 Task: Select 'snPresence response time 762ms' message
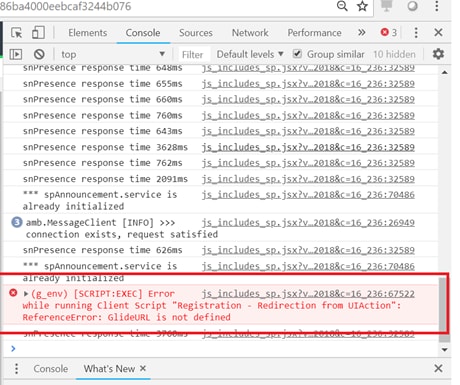(x=103, y=163)
